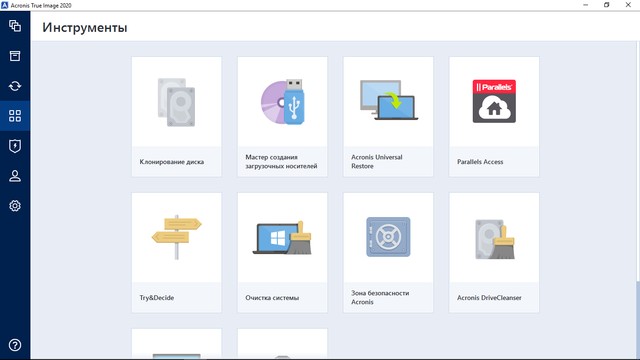Viewport: 640px width, 360px height.
Task: Click the Parallels Access cloud icon
Action: pos(494,101)
